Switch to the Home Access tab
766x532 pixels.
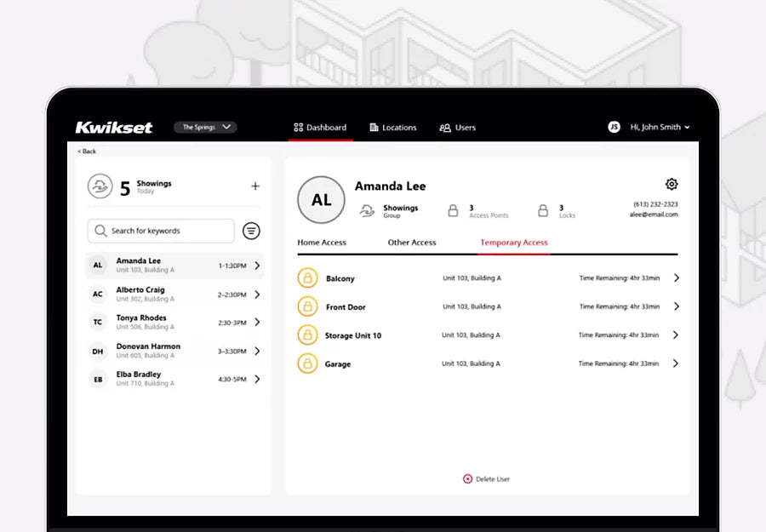321,242
